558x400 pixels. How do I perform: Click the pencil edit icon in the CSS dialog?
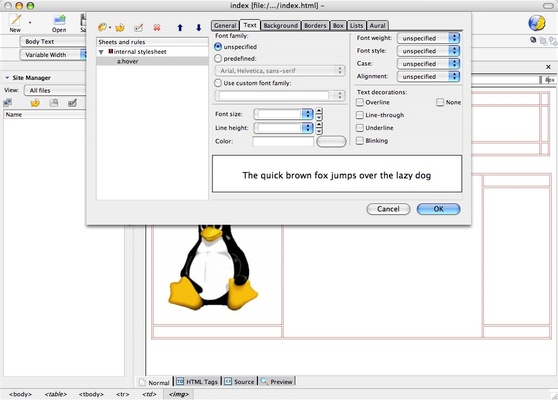(138, 27)
